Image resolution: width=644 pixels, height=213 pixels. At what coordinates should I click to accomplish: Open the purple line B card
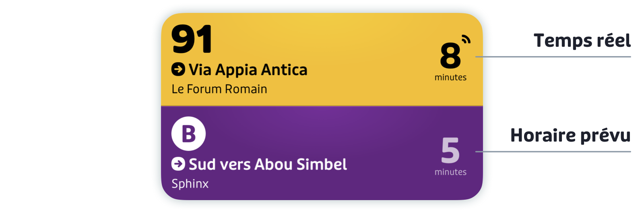[x=322, y=153]
